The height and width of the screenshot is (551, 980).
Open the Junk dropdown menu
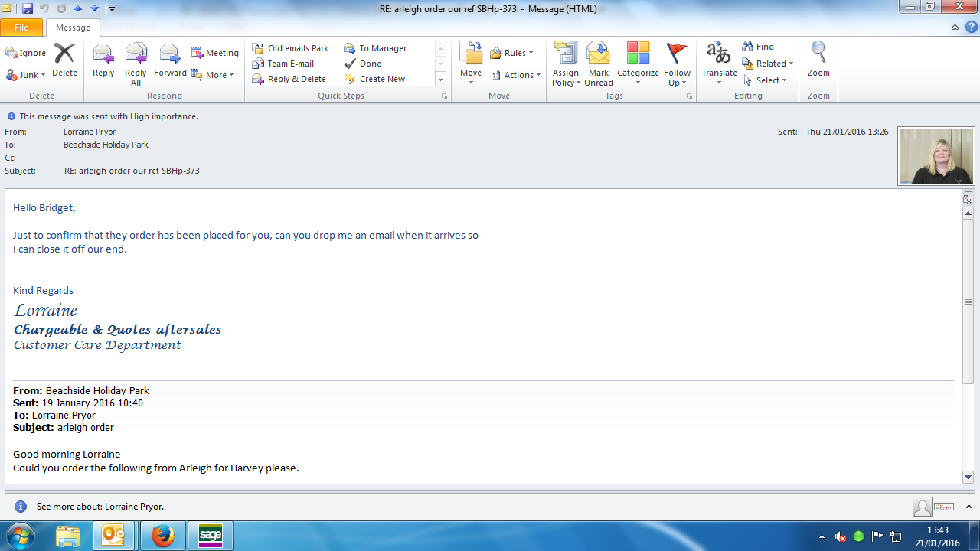click(26, 75)
